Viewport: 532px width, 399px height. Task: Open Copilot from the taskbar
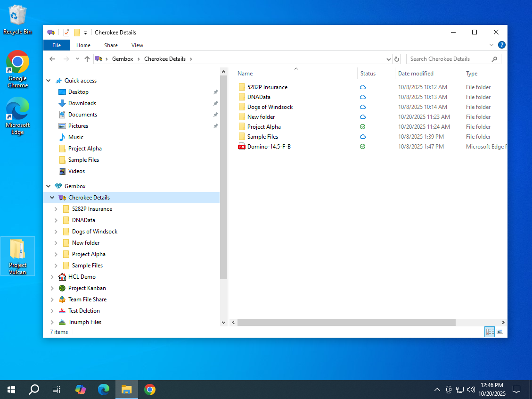(81, 390)
